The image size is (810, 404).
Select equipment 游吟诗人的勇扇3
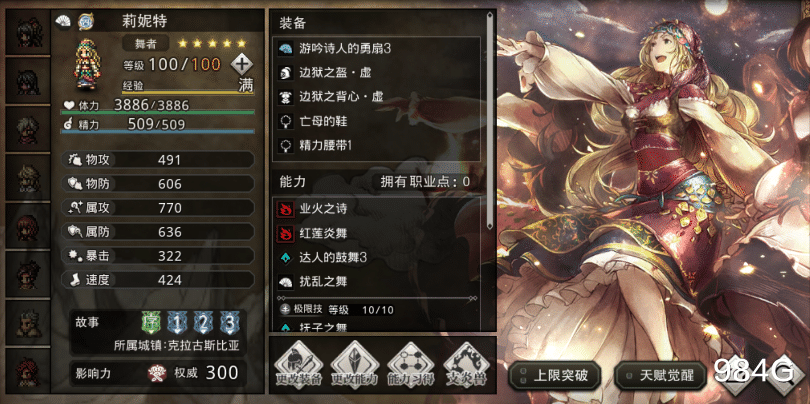[377, 49]
